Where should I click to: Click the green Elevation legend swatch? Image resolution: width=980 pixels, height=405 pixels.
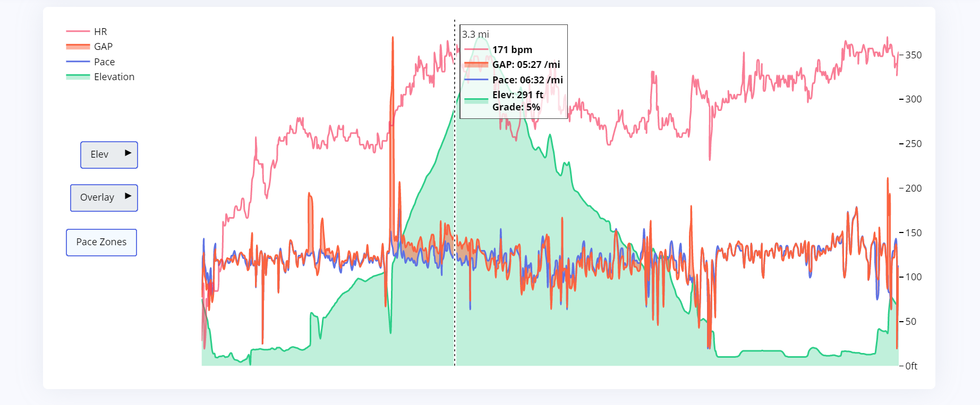pyautogui.click(x=78, y=77)
